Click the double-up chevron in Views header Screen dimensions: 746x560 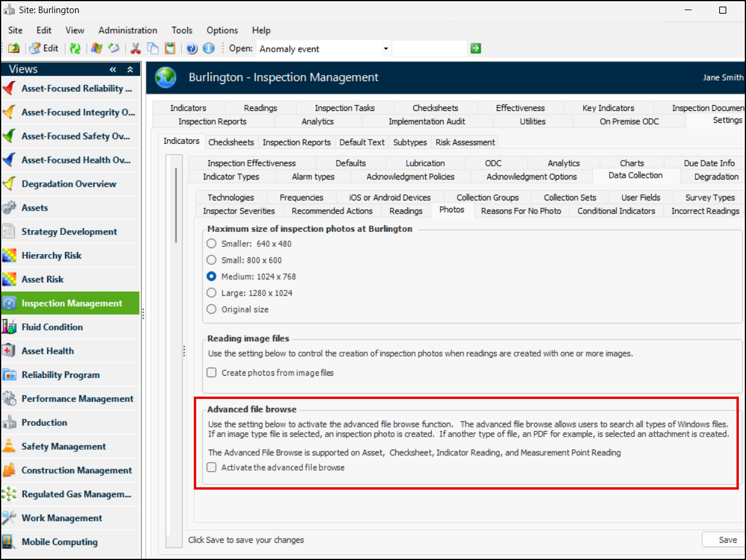coord(130,70)
